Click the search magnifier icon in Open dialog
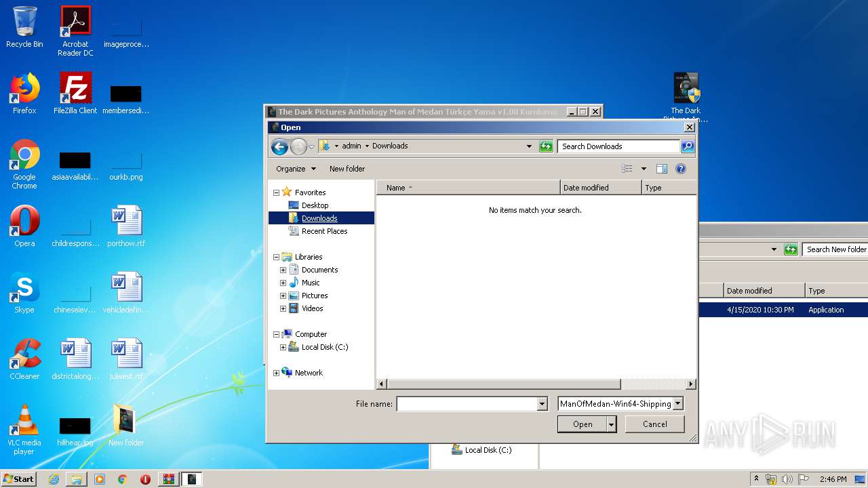This screenshot has width=868, height=488. [x=687, y=146]
